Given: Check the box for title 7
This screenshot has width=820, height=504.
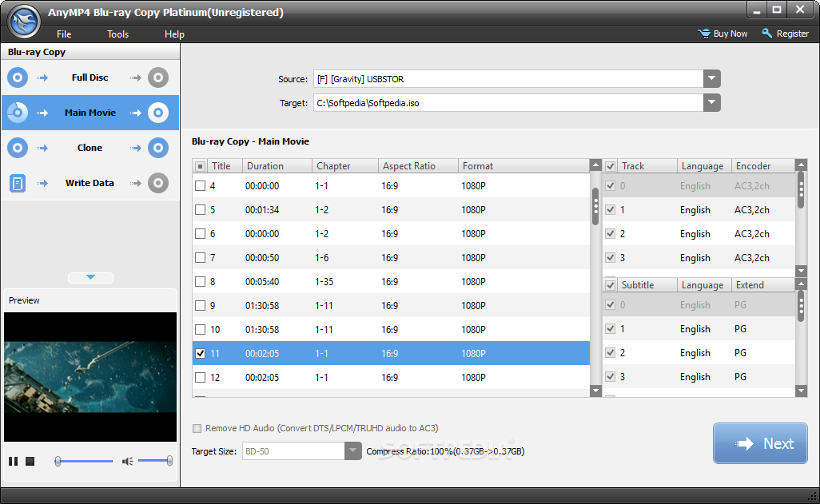Looking at the screenshot, I should click(x=201, y=258).
